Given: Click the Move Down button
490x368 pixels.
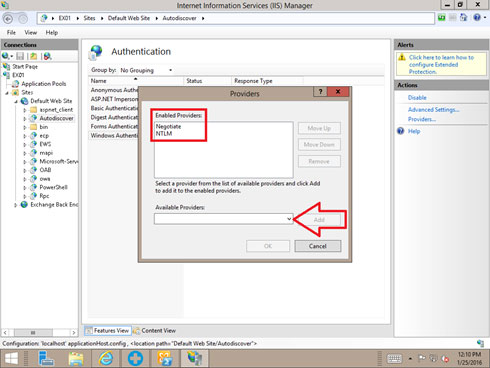Looking at the screenshot, I should (x=319, y=145).
